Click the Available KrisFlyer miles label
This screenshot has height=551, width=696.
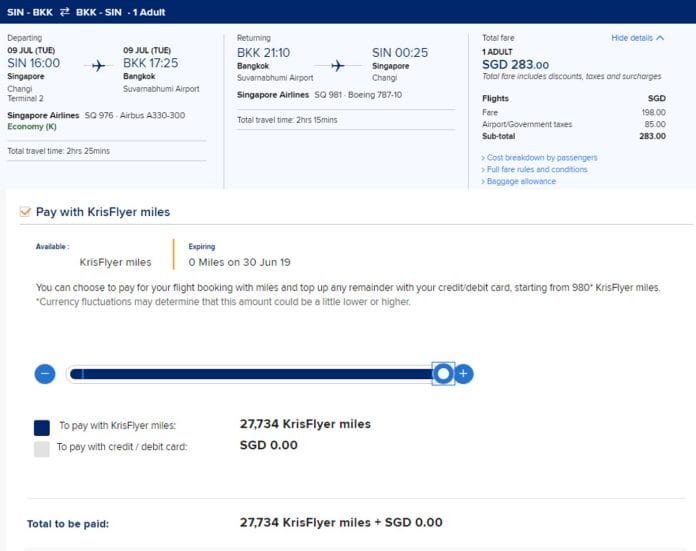click(115, 262)
